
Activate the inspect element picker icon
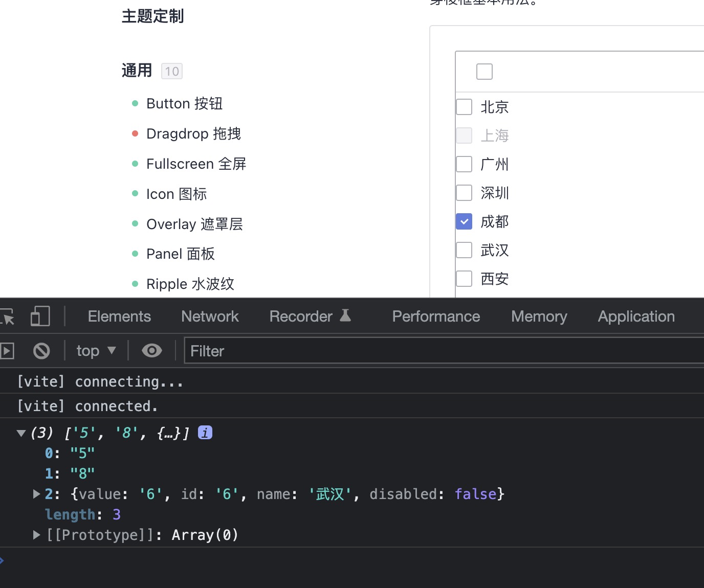pos(7,317)
